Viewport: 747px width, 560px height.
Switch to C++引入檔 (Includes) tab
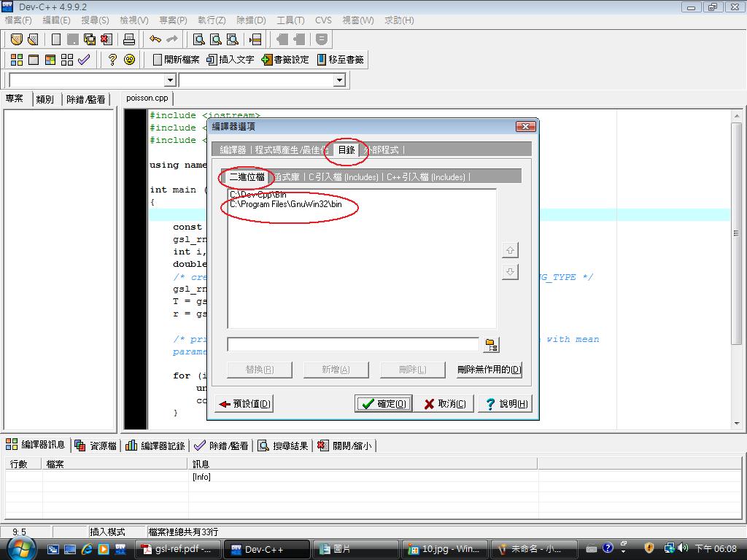[426, 176]
